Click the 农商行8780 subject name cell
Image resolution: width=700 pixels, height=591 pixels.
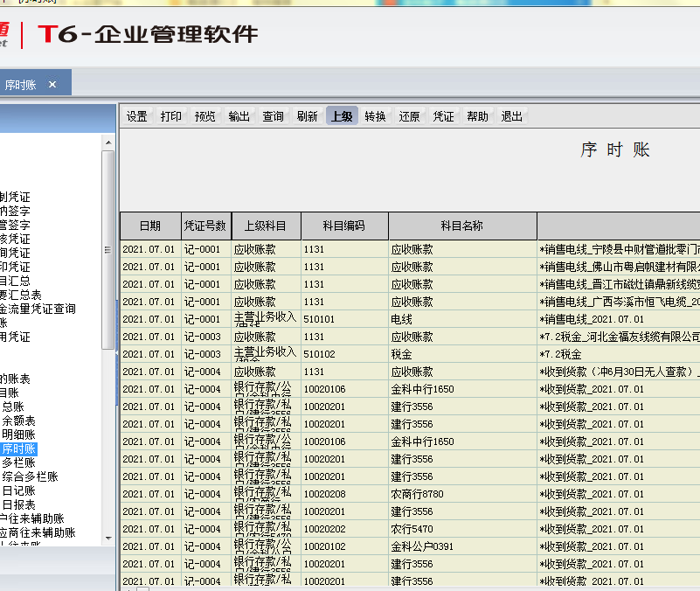(x=462, y=494)
